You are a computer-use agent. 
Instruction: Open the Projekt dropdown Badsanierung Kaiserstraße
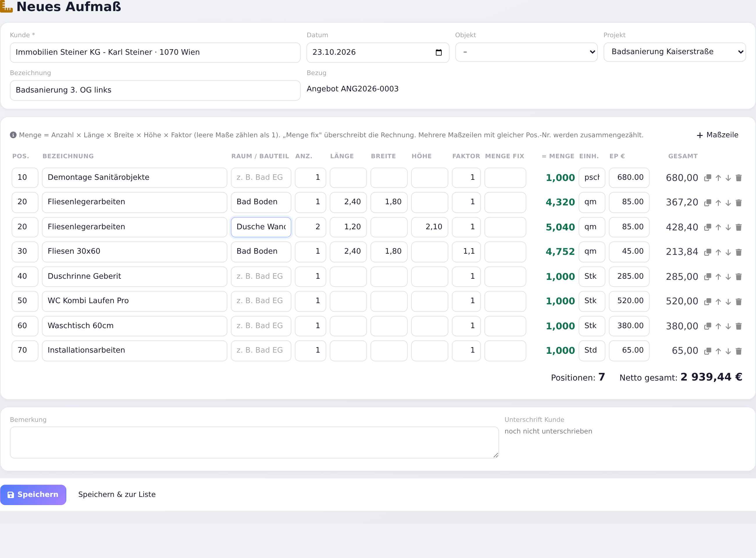coord(674,52)
